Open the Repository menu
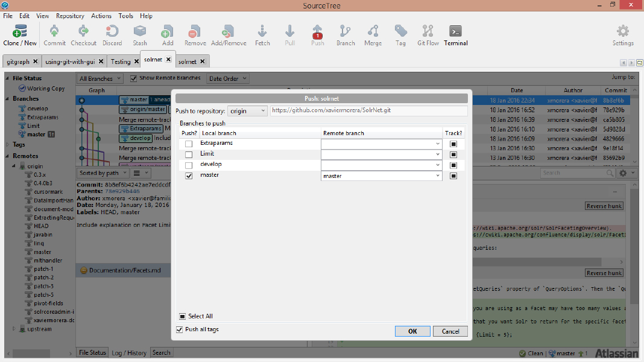 point(70,16)
